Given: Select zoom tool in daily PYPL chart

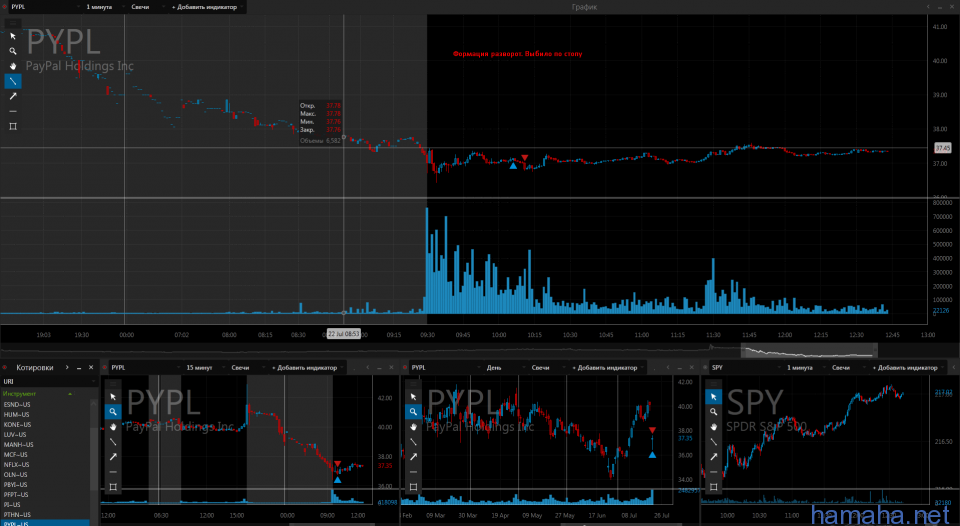Looking at the screenshot, I should [413, 412].
